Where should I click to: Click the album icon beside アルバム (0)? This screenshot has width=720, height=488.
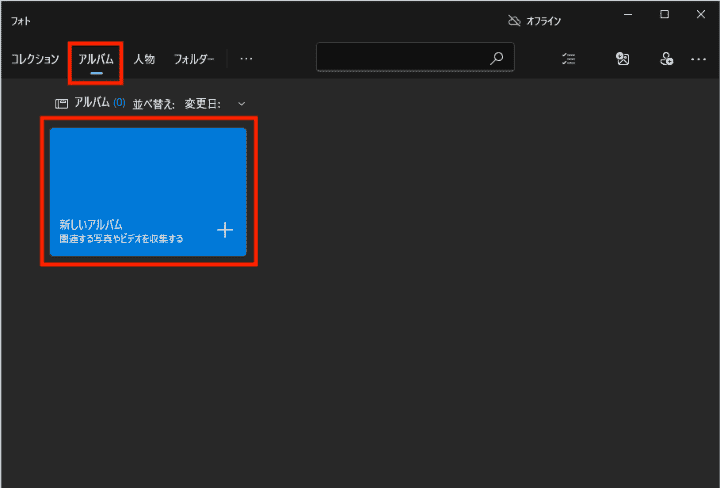tap(61, 103)
